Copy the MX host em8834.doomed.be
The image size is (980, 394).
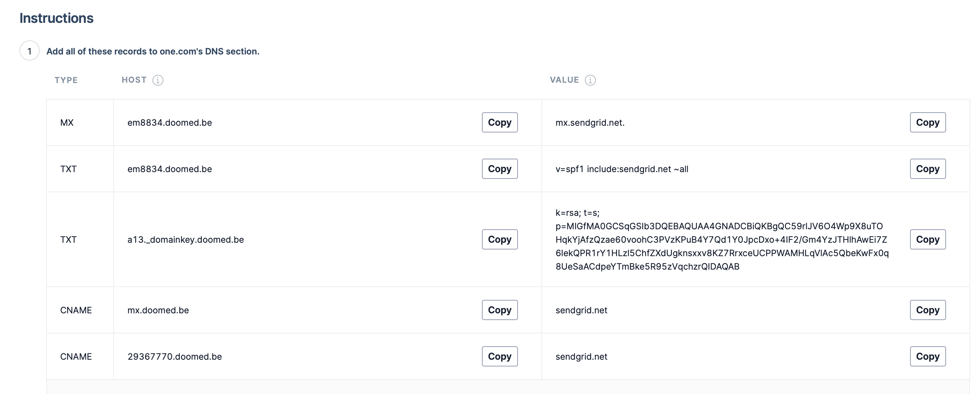[499, 122]
